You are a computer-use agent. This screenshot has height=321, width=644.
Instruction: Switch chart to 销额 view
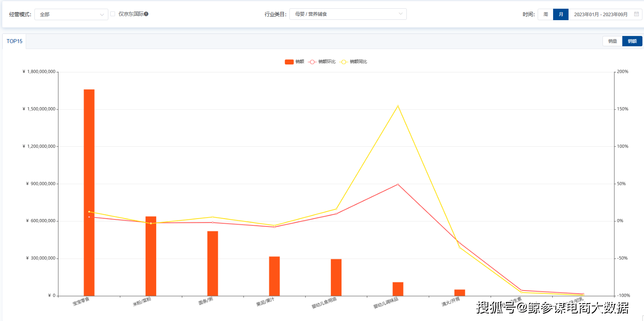pyautogui.click(x=632, y=41)
